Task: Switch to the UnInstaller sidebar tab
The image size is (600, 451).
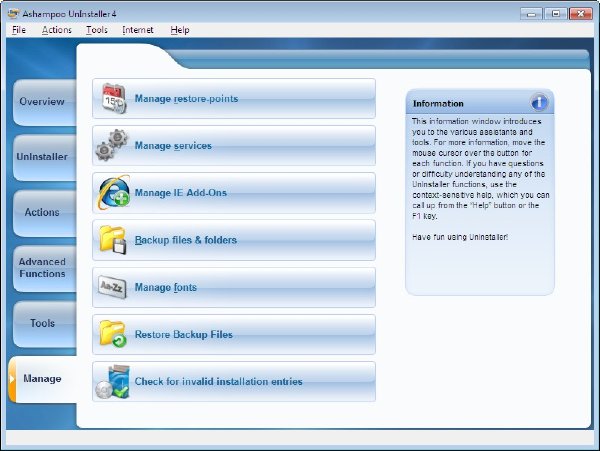Action: [x=44, y=157]
